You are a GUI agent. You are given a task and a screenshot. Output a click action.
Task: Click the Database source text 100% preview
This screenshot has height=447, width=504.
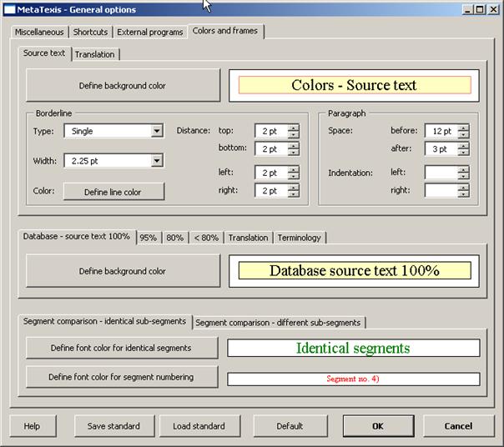click(354, 271)
